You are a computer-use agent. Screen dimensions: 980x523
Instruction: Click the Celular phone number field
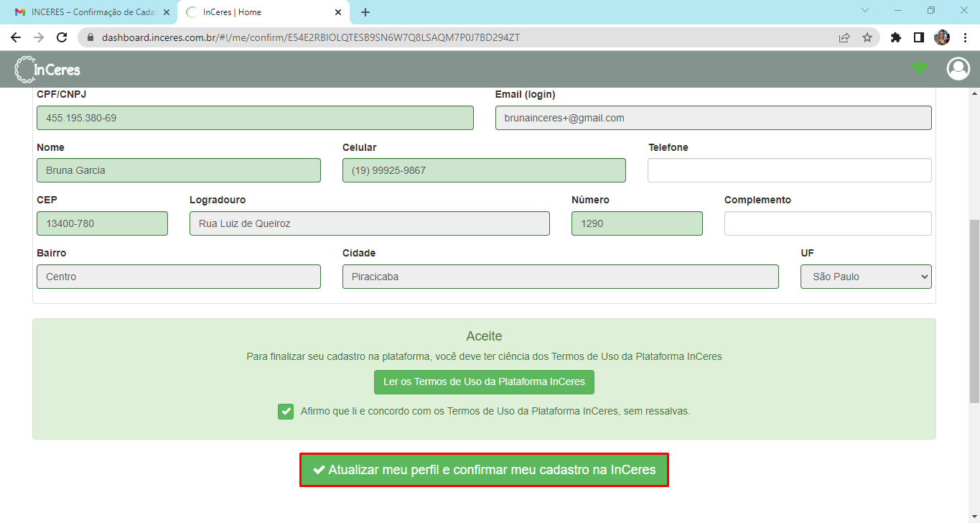(x=484, y=170)
